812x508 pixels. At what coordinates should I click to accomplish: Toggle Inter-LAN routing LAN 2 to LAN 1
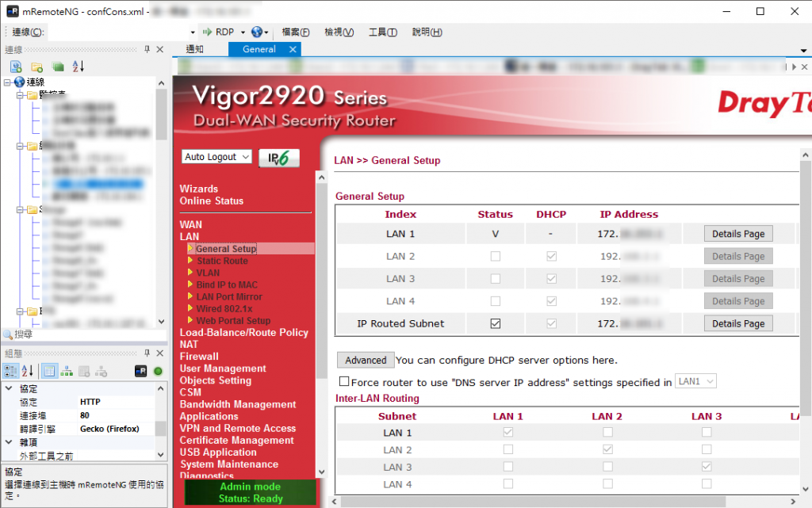click(x=508, y=449)
